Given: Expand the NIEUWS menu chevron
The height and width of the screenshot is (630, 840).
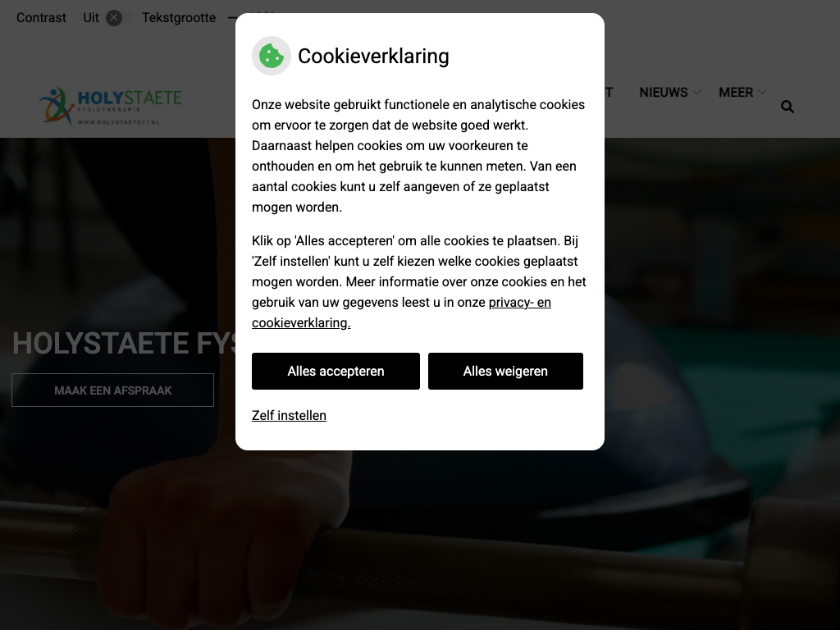Looking at the screenshot, I should [x=697, y=93].
